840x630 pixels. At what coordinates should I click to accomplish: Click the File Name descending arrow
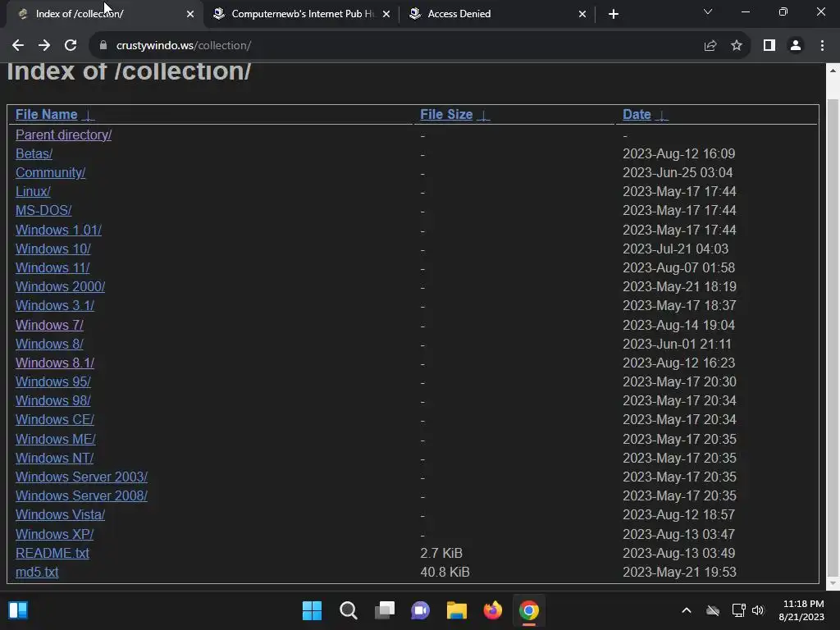[x=89, y=115]
